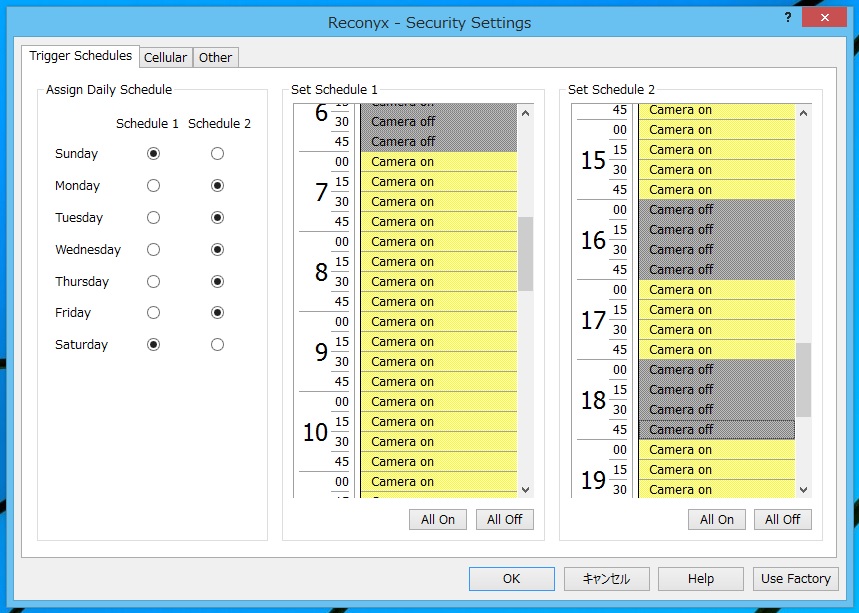The height and width of the screenshot is (613, 859).
Task: Click Schedule 1 scrollbar down arrow
Action: pos(525,489)
